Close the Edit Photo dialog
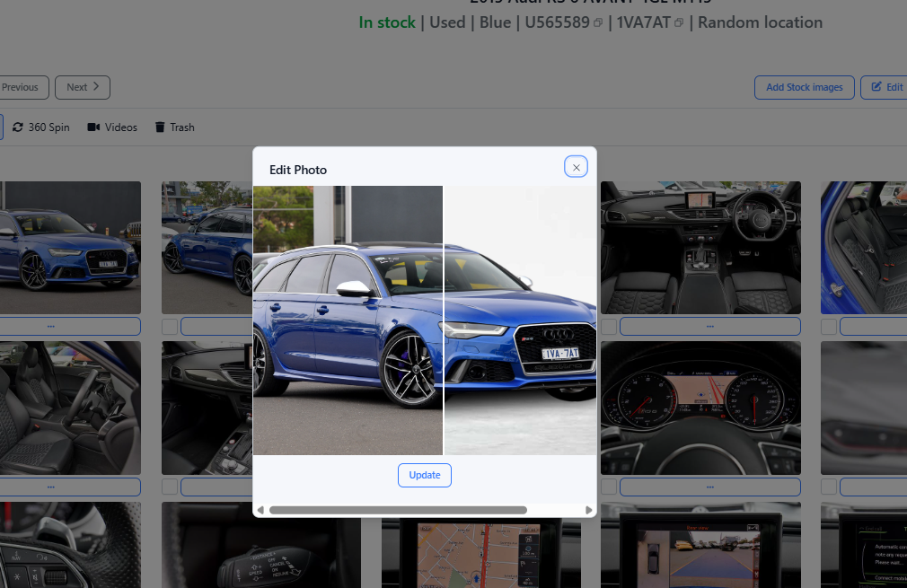This screenshot has height=588, width=907. (x=576, y=167)
